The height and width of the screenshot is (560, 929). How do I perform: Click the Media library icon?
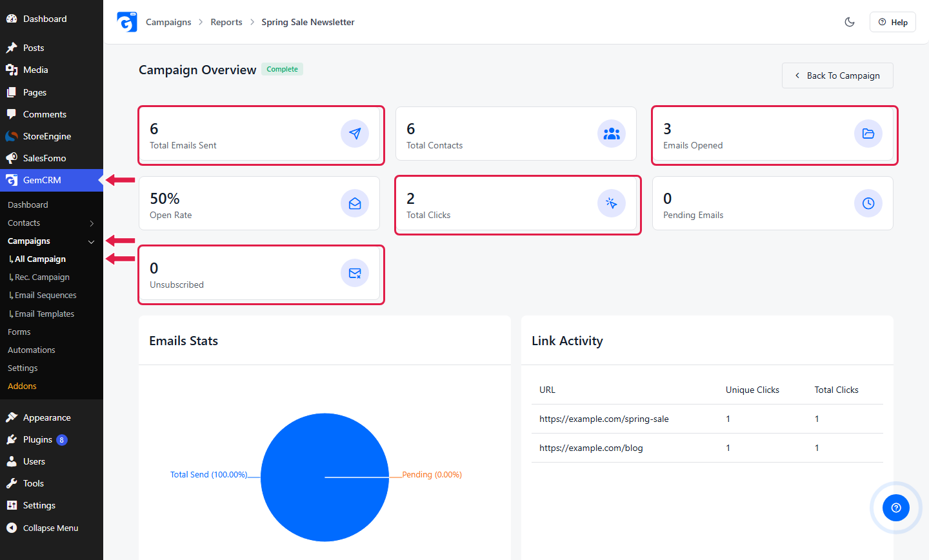coord(12,70)
